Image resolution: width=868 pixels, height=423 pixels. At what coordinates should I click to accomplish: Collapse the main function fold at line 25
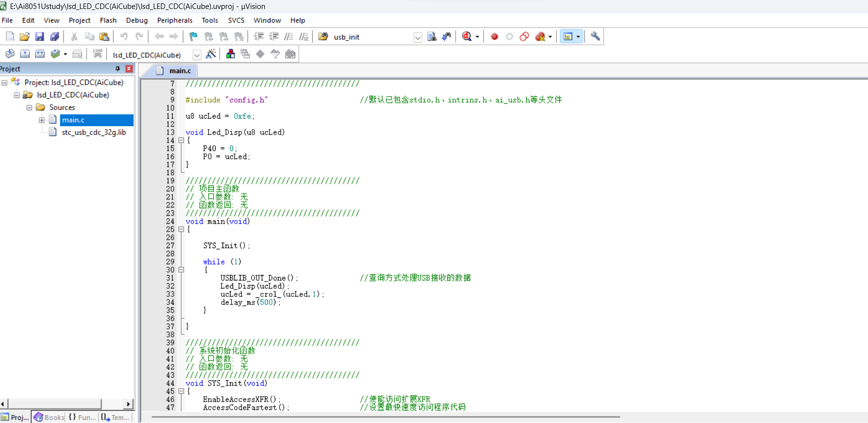pyautogui.click(x=181, y=230)
